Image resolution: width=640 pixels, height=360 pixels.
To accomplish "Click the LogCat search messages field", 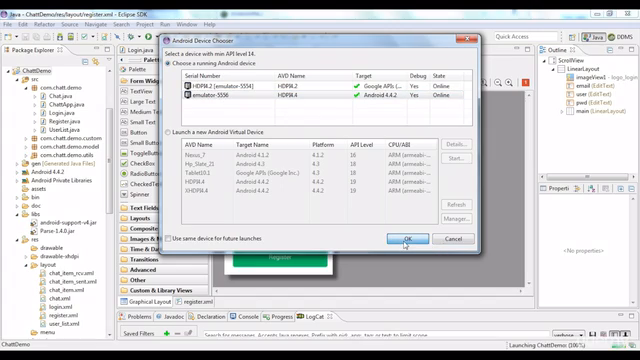I will pyautogui.click(x=376, y=335).
